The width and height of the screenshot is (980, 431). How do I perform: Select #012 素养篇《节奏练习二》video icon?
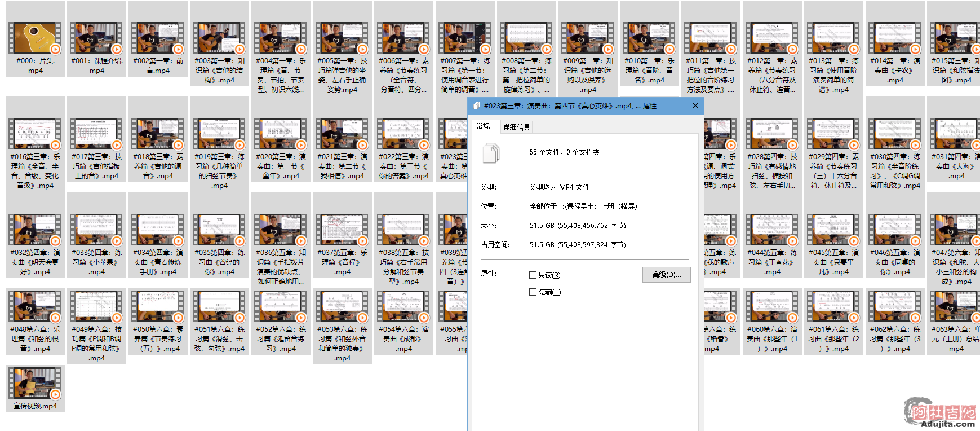point(772,38)
